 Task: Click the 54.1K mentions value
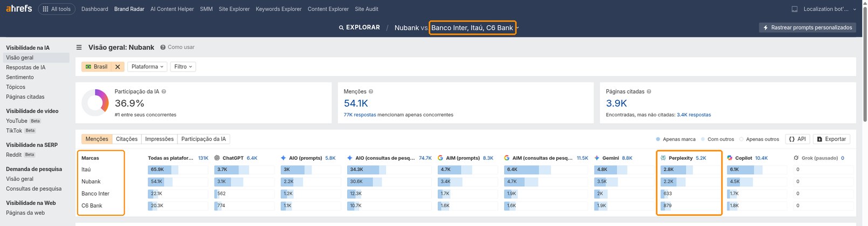click(356, 103)
